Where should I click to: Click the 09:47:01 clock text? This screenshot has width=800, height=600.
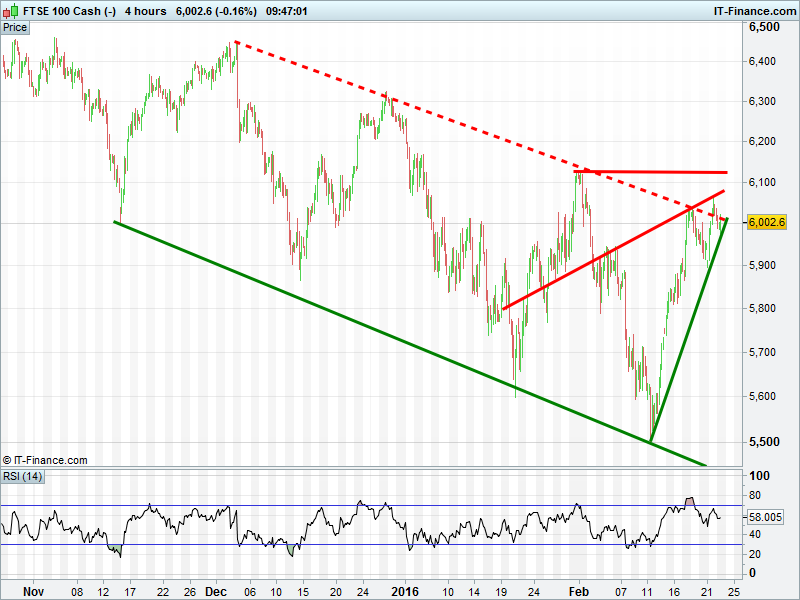tap(286, 11)
